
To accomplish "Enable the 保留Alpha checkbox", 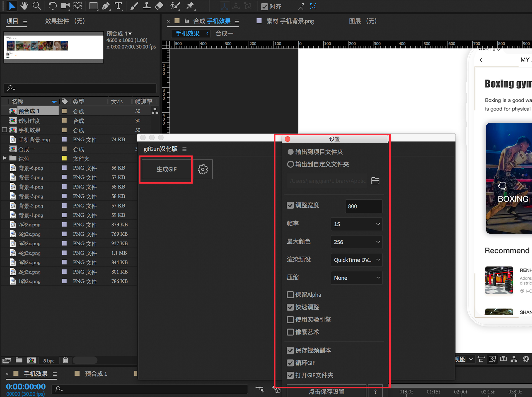I will [x=290, y=295].
